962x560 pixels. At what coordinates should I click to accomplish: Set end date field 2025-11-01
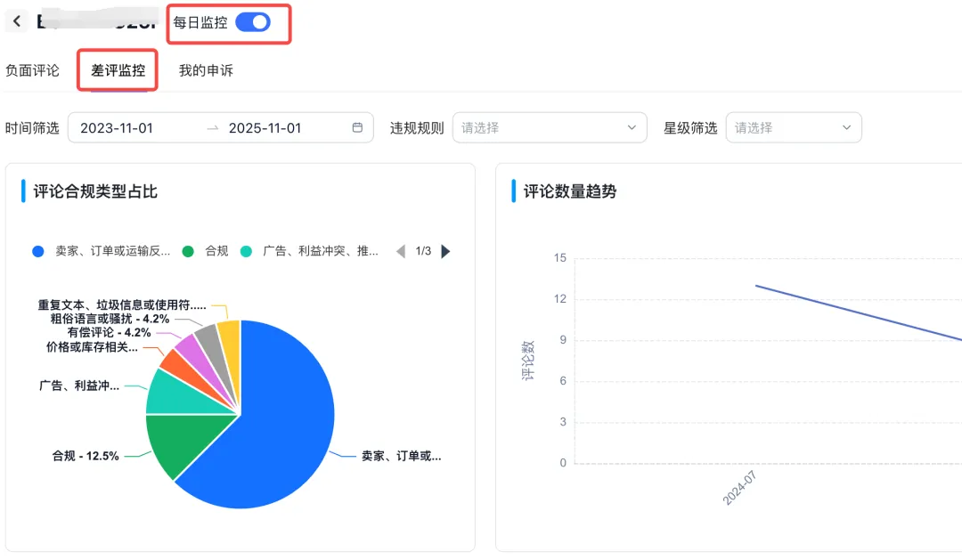pyautogui.click(x=265, y=128)
